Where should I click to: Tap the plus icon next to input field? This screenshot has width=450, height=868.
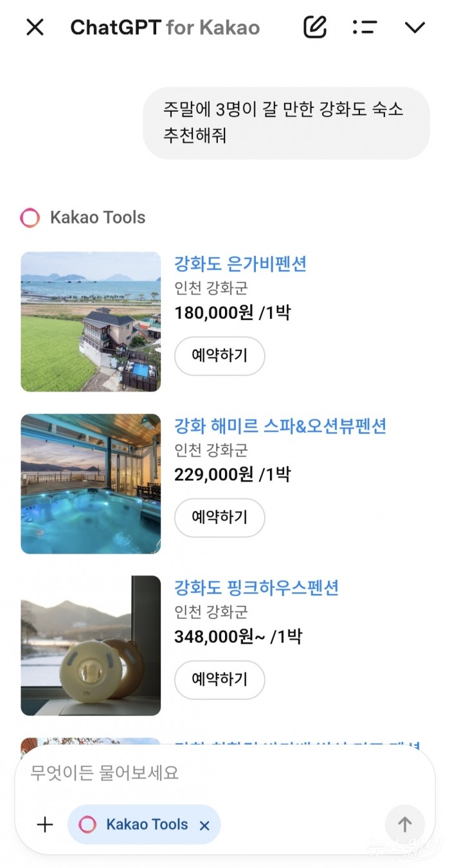[x=44, y=824]
